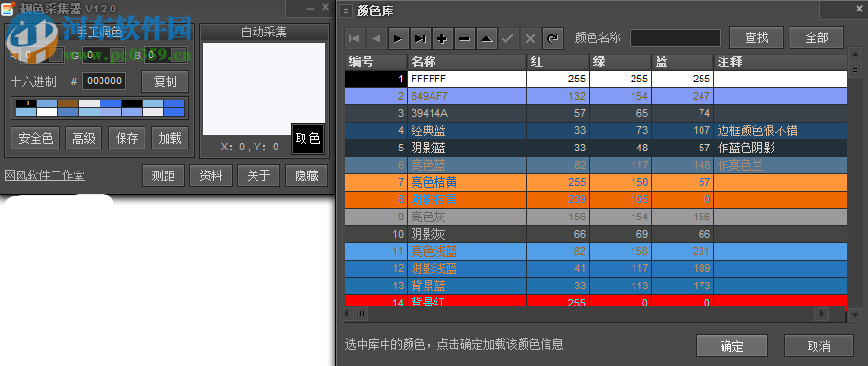This screenshot has height=366, width=868.
Task: Select the 背景蓝 color row
Action: coord(596,286)
